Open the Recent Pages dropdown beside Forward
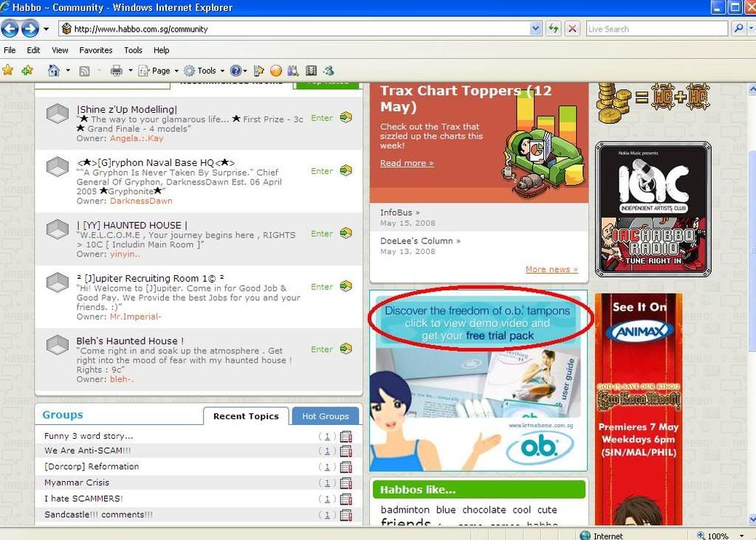Viewport: 756px width, 540px height. tap(47, 29)
